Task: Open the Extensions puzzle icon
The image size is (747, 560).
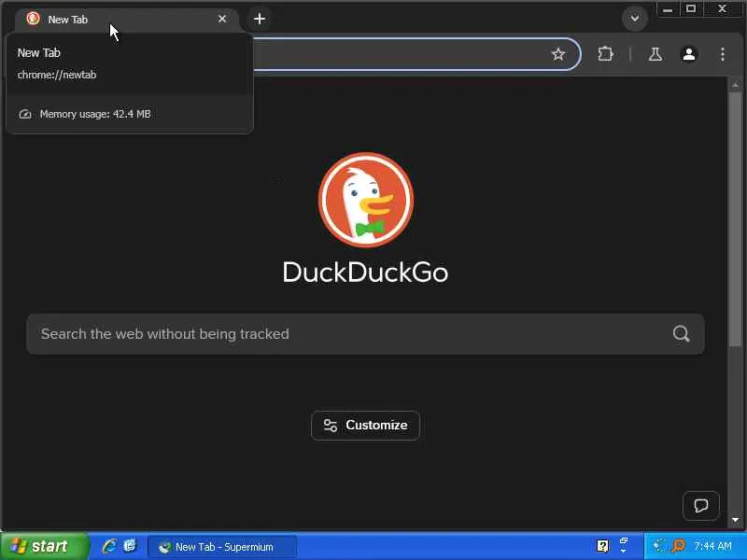Action: coord(605,54)
